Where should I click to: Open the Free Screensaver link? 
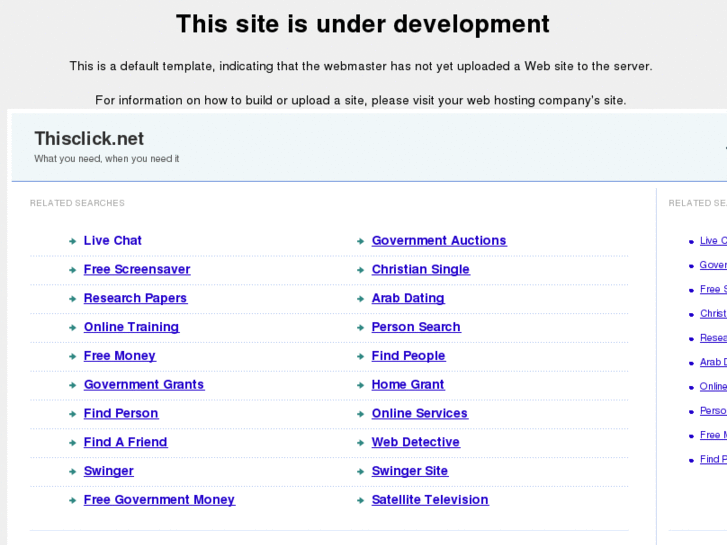tap(137, 269)
